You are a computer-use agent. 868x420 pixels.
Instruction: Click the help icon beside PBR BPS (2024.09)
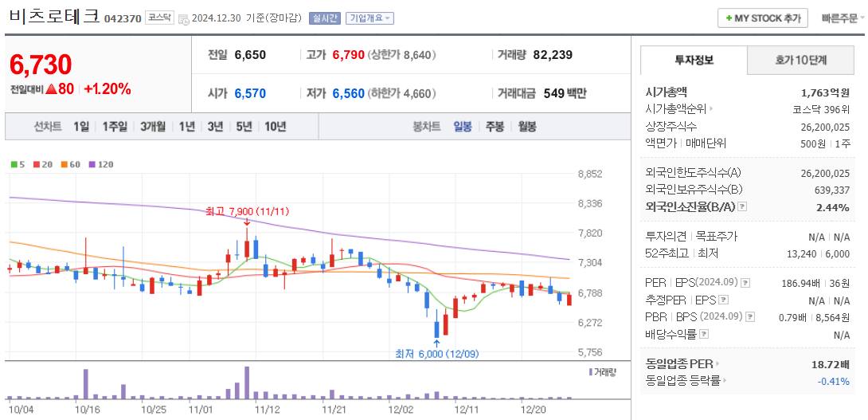[750, 317]
